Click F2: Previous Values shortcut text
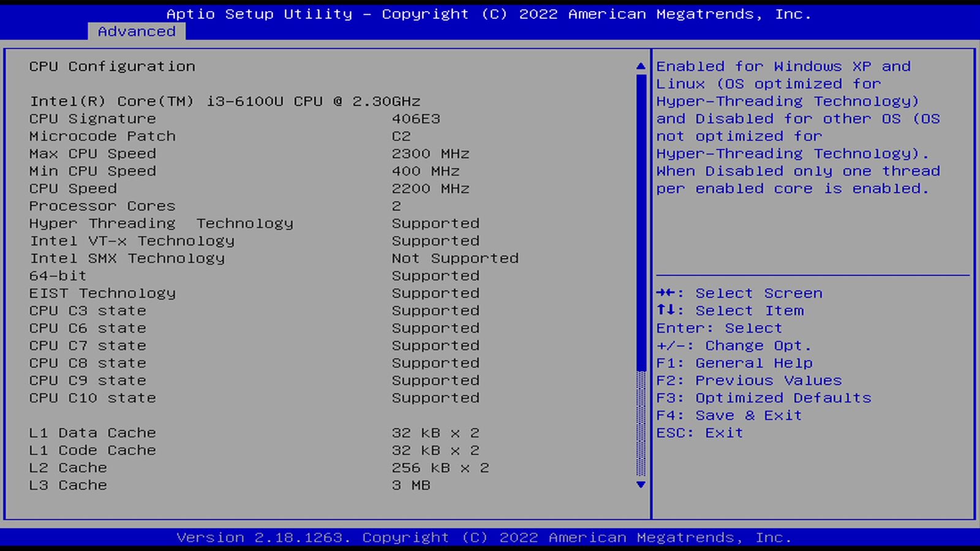The height and width of the screenshot is (551, 980). coord(749,381)
